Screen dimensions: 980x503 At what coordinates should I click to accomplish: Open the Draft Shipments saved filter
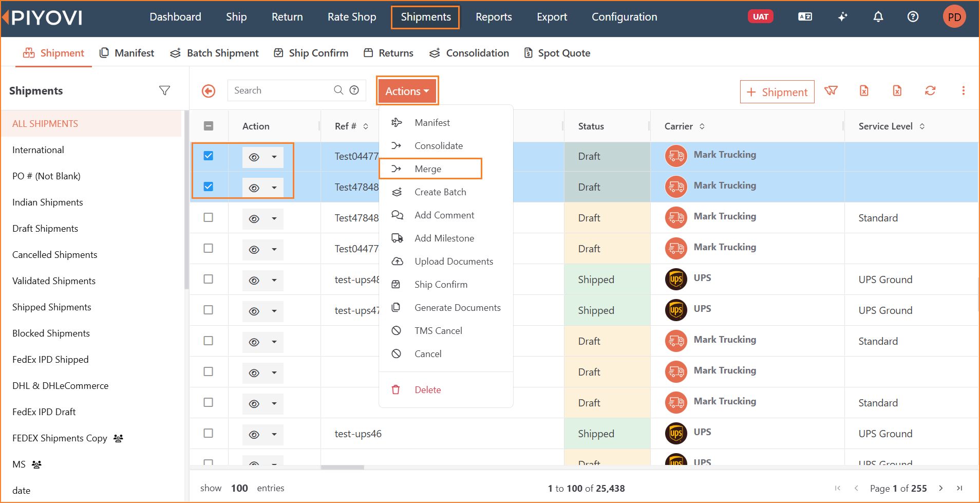click(x=45, y=229)
